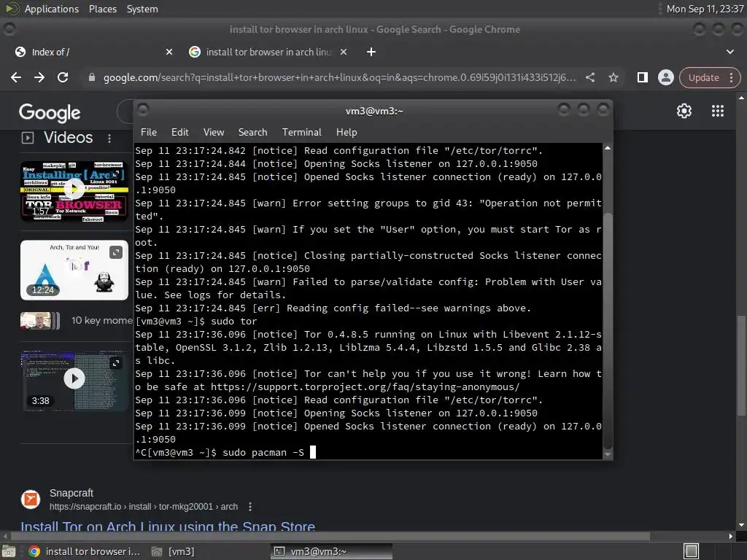747x560 pixels.
Task: Open the terminal File menu
Action: (x=149, y=133)
